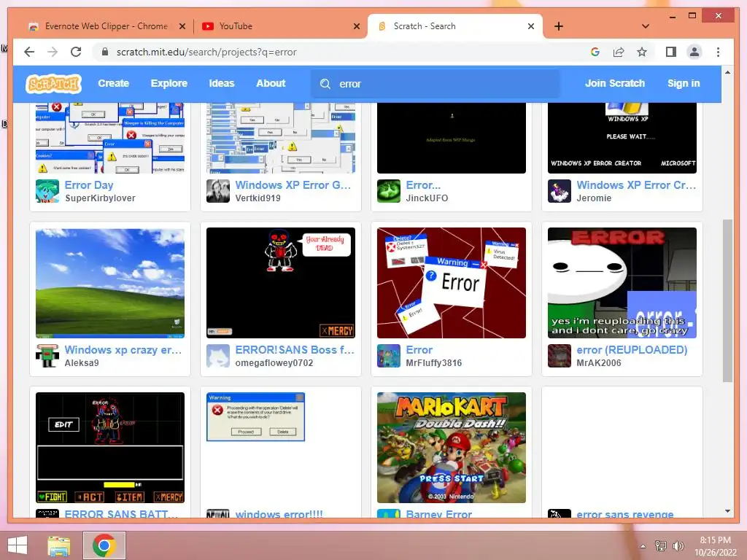Screen dimensions: 747x560
Task: Click Sign in
Action: tap(684, 83)
